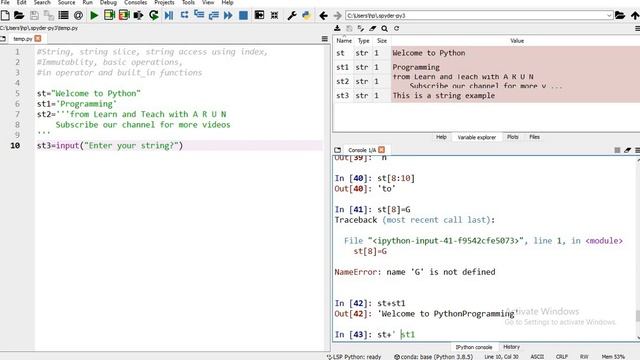The image size is (640, 360).
Task: Click the debug step (run current line) icon
Action: (184, 15)
